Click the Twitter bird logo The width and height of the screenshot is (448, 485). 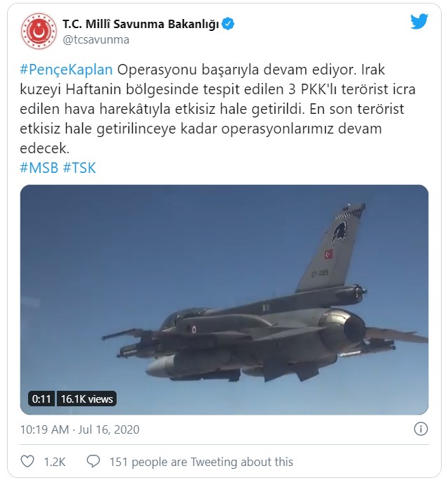click(419, 21)
